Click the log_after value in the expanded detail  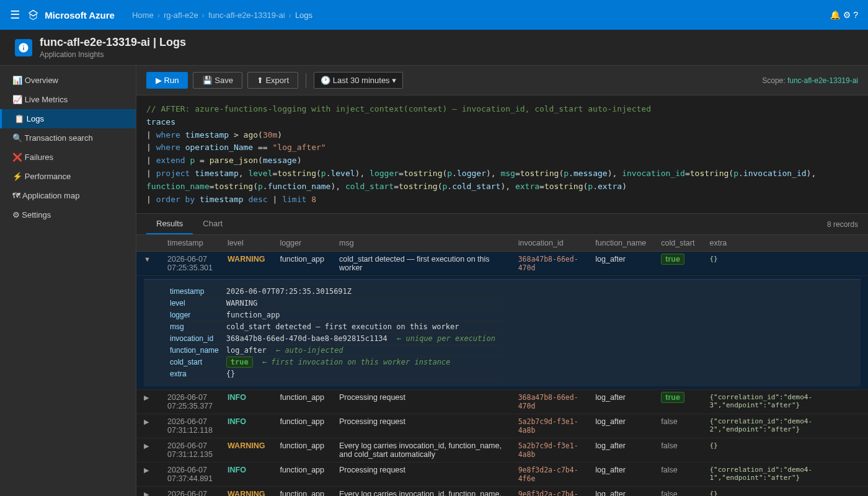(x=246, y=350)
